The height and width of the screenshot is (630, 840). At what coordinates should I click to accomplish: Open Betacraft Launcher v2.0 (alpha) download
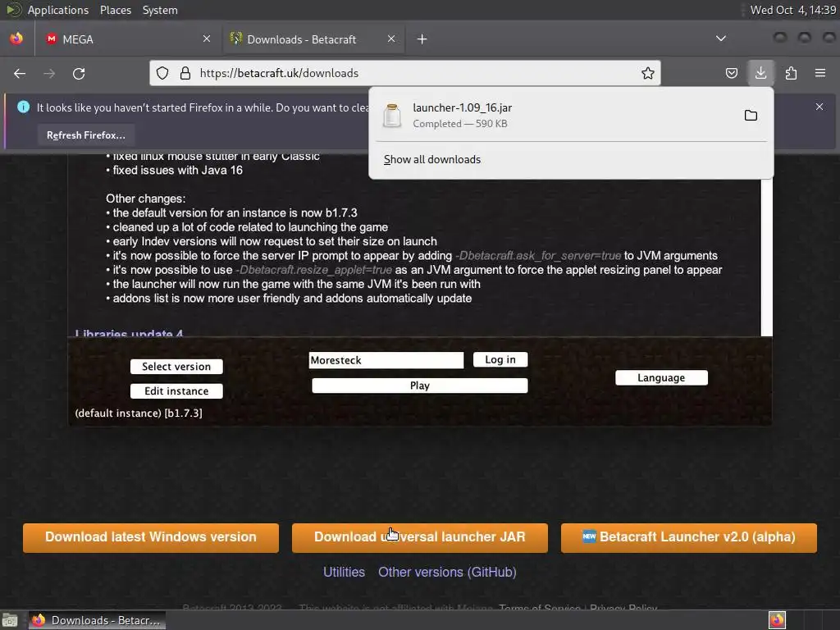(x=688, y=537)
